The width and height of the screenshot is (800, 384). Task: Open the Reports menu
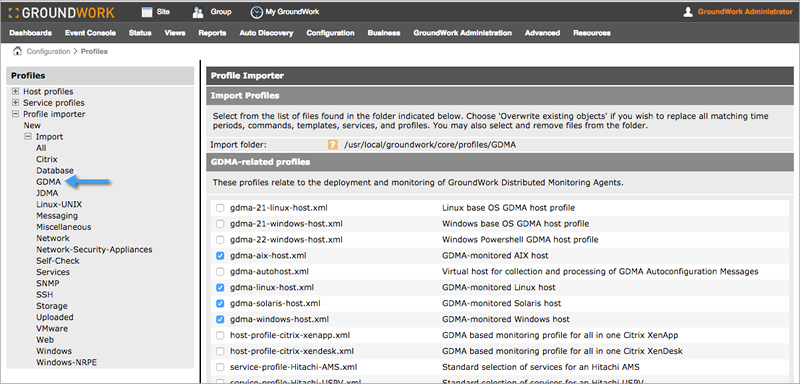point(212,33)
